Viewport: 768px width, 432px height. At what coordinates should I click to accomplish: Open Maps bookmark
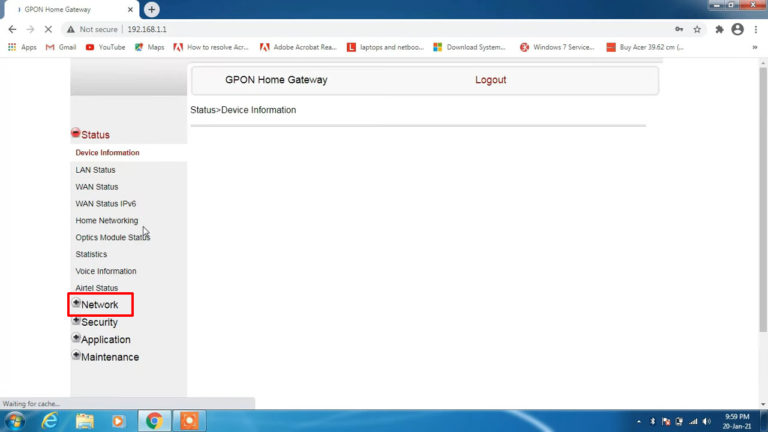click(x=149, y=47)
